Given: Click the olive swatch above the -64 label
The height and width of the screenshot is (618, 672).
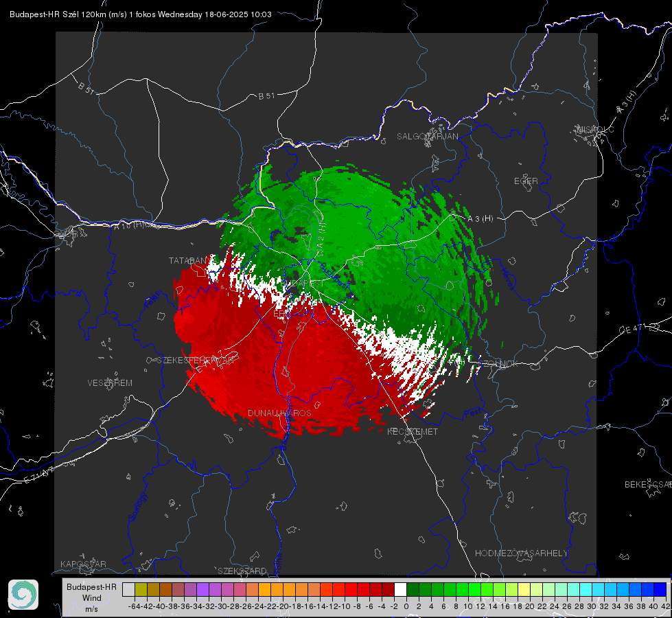Looking at the screenshot, I should pyautogui.click(x=141, y=590).
